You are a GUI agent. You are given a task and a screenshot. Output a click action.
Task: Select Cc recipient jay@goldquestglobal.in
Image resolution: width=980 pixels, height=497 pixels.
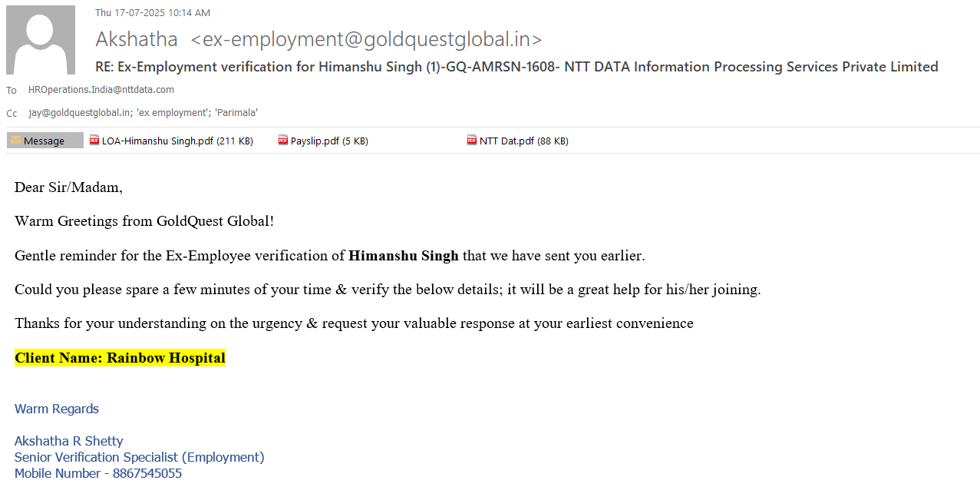pyautogui.click(x=79, y=113)
